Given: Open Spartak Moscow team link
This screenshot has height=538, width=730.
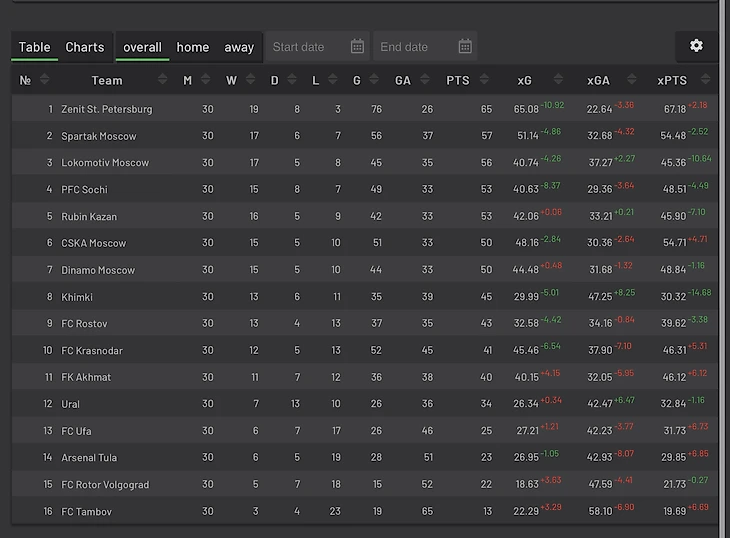Looking at the screenshot, I should click(x=99, y=136).
